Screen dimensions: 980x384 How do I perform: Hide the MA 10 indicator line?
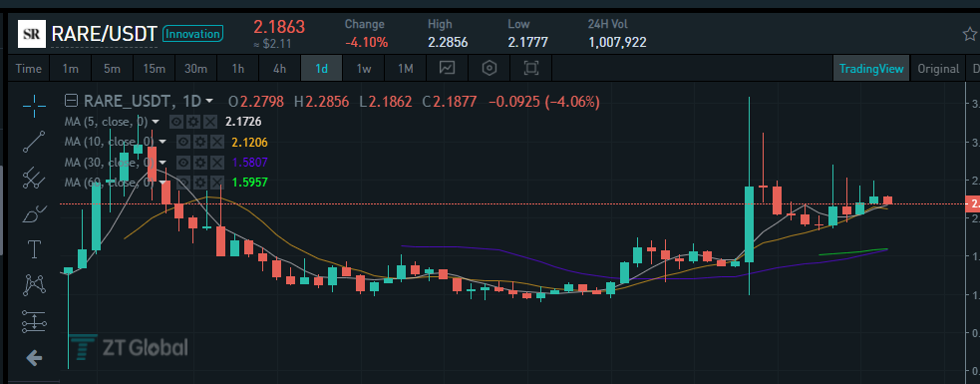(183, 143)
